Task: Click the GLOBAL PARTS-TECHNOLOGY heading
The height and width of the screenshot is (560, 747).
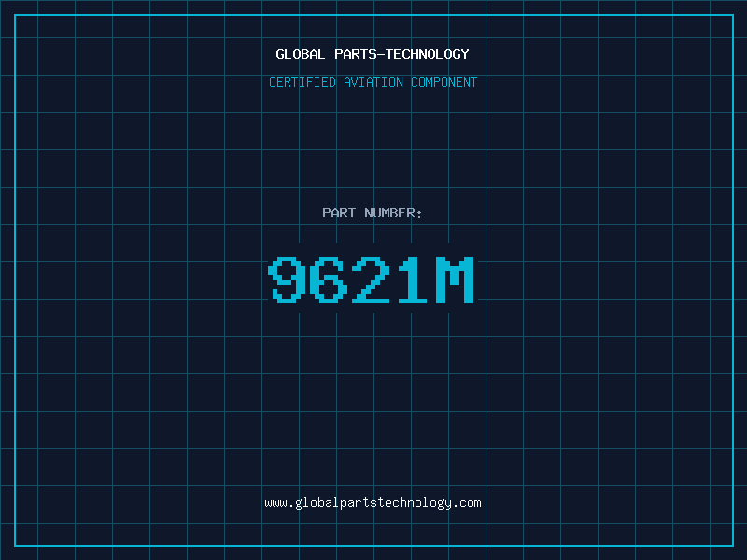Action: (x=373, y=54)
